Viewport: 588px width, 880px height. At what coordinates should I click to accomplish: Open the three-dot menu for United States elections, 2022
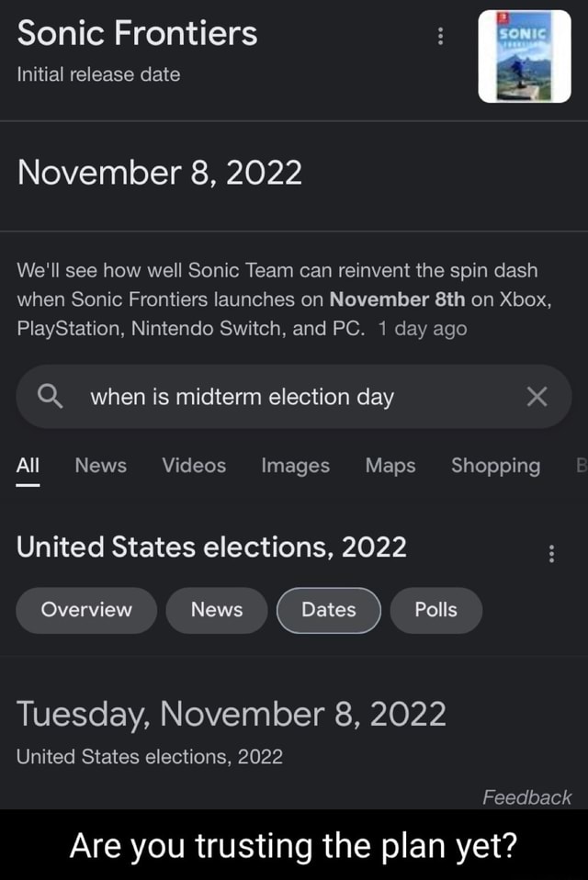pyautogui.click(x=551, y=553)
